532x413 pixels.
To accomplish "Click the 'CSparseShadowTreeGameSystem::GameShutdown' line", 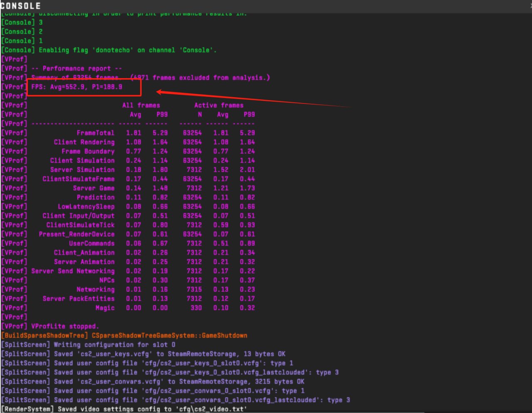I will point(170,335).
